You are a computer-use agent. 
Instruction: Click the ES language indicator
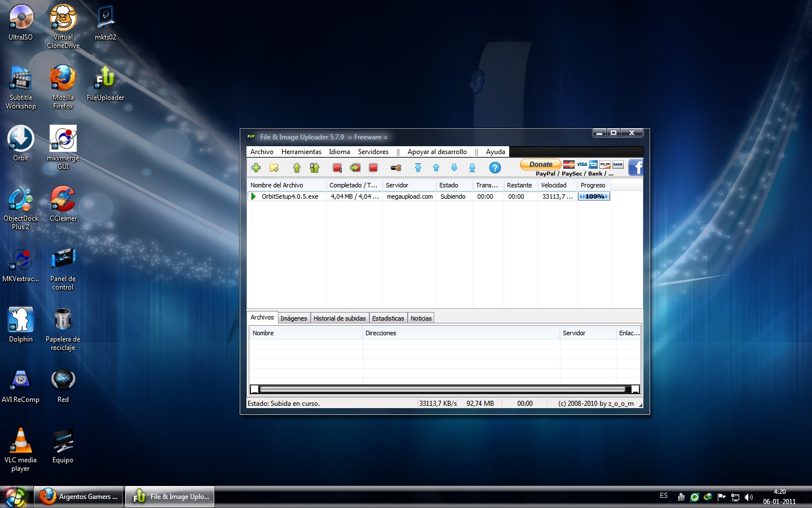(x=664, y=496)
